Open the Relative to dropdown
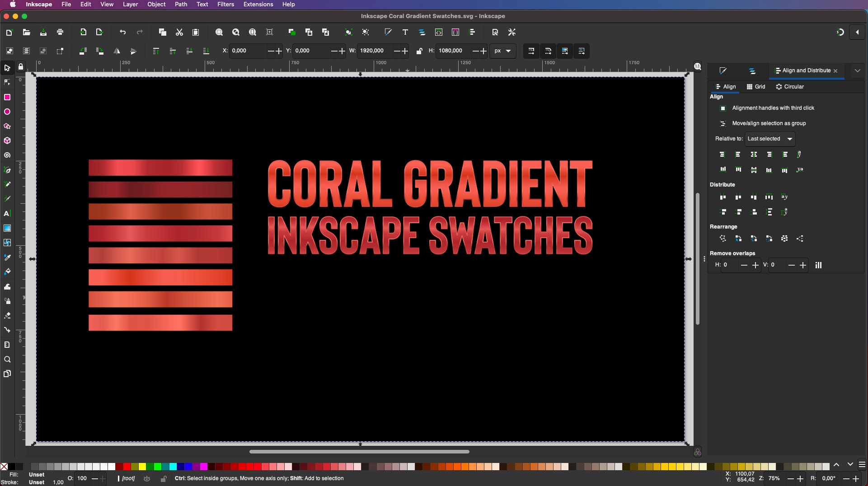 [x=770, y=139]
